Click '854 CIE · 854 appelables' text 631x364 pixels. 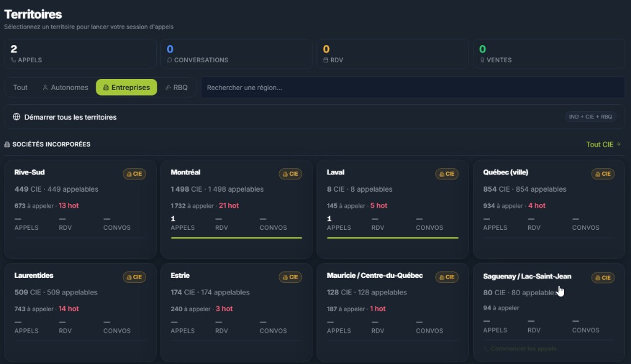(525, 189)
